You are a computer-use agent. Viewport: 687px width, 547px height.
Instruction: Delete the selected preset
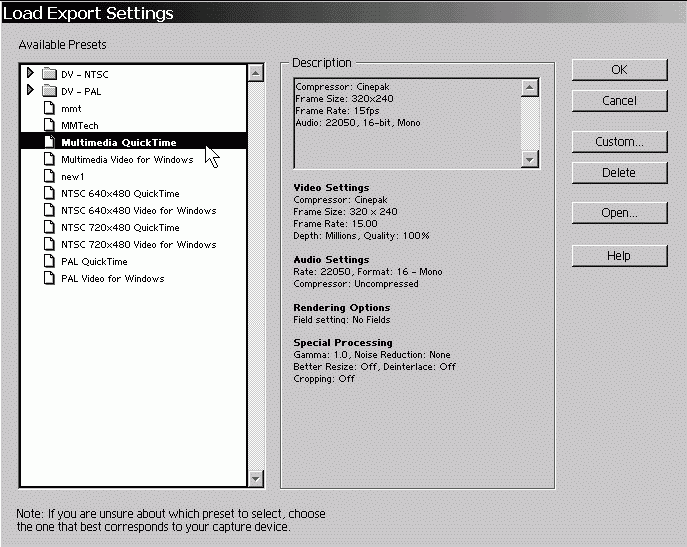point(619,173)
